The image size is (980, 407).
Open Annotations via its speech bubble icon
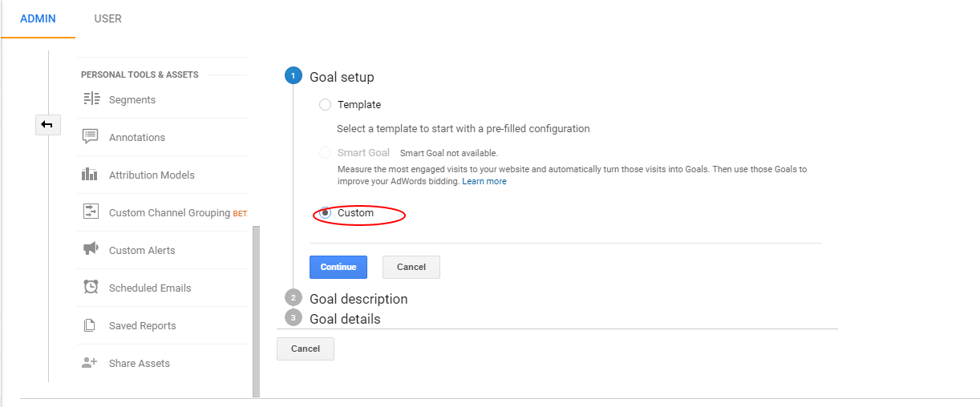click(x=91, y=137)
